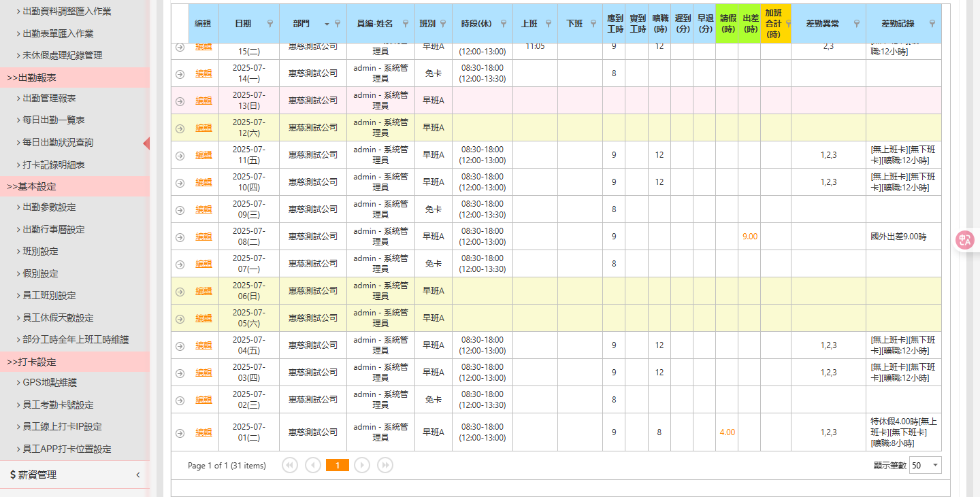The height and width of the screenshot is (497, 980).
Task: Click 基本設定 section header in sidebar
Action: point(75,186)
